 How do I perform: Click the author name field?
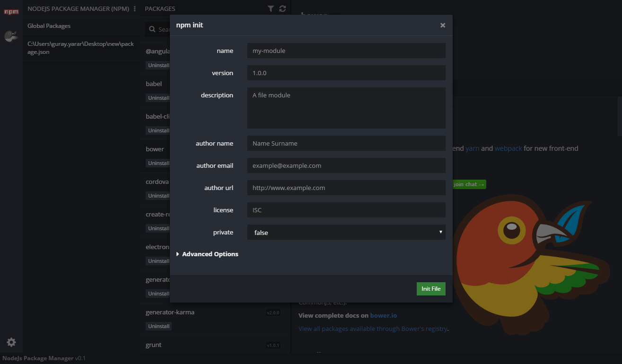pos(346,143)
